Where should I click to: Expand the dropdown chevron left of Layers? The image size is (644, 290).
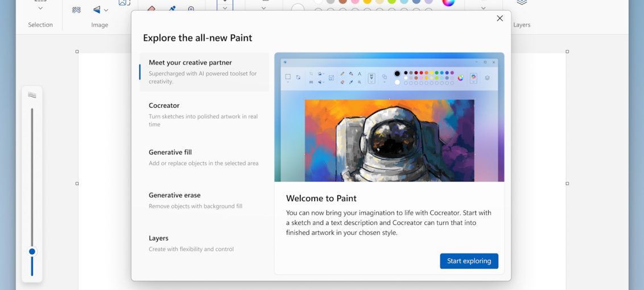[484, 8]
